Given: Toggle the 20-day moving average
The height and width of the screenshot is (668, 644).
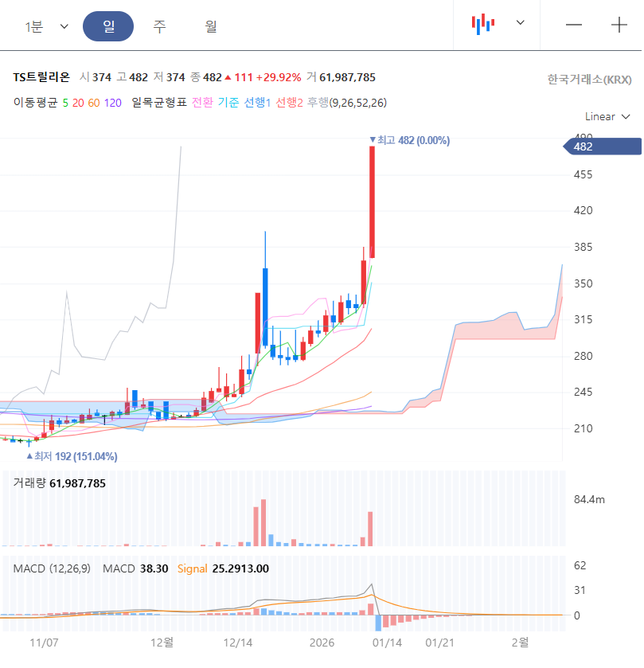Looking at the screenshot, I should click(78, 103).
